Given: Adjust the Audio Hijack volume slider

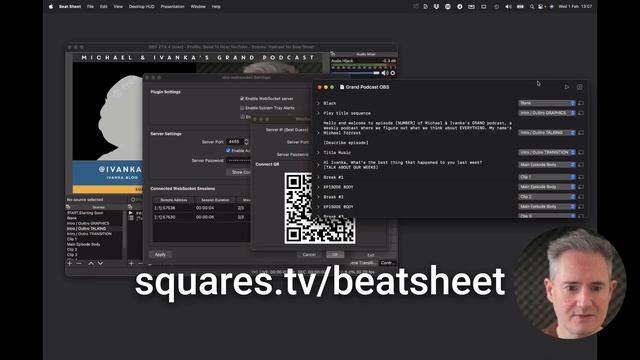Looking at the screenshot, I should (356, 73).
